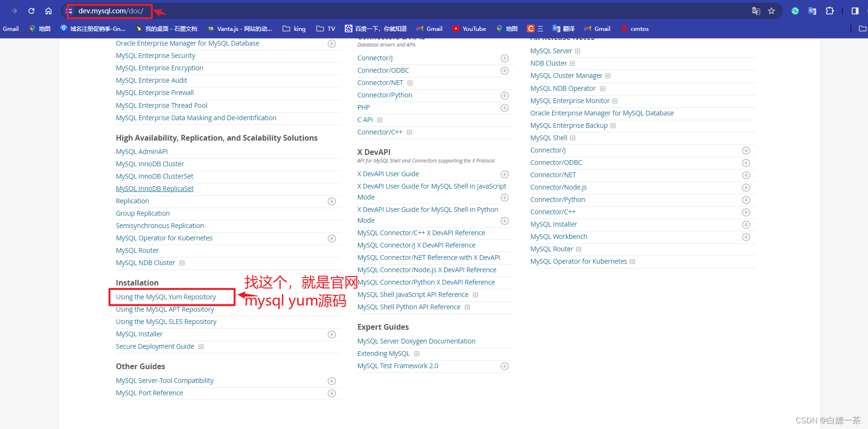Click download icon beside X DevAPI User Guide
Image resolution: width=868 pixels, height=429 pixels.
click(x=505, y=174)
